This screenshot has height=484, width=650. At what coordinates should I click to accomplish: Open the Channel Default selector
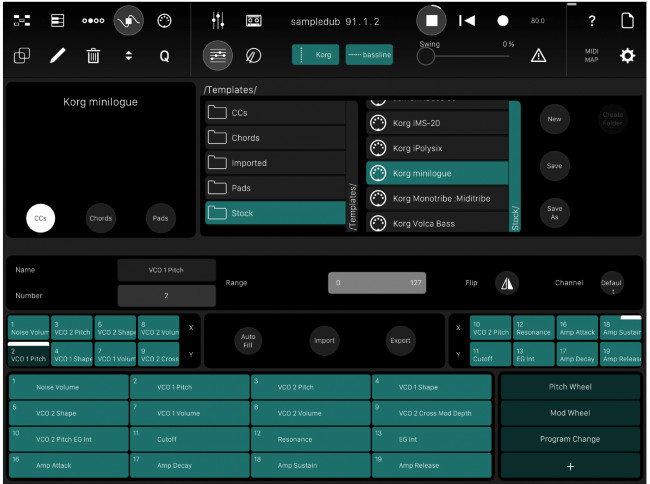[611, 283]
